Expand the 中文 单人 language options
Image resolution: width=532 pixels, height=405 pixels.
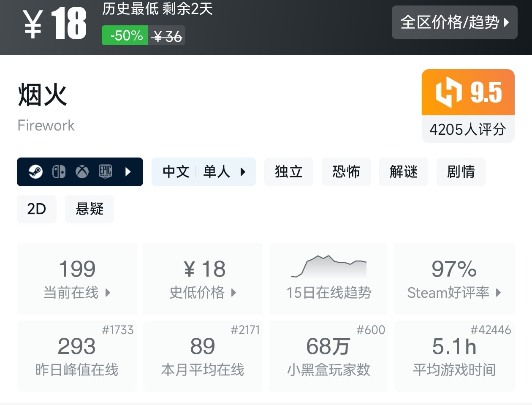point(204,172)
